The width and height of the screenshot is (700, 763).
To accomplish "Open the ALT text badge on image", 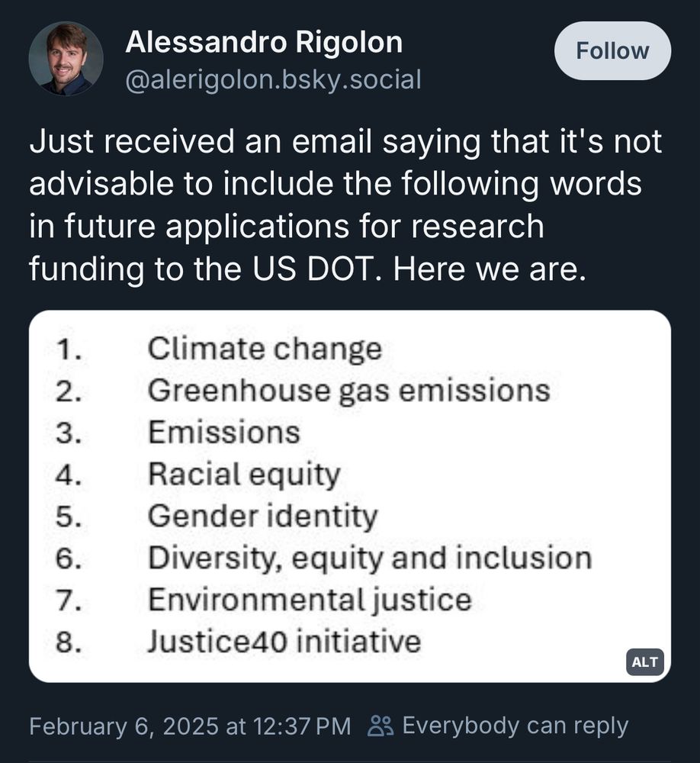I will 644,662.
